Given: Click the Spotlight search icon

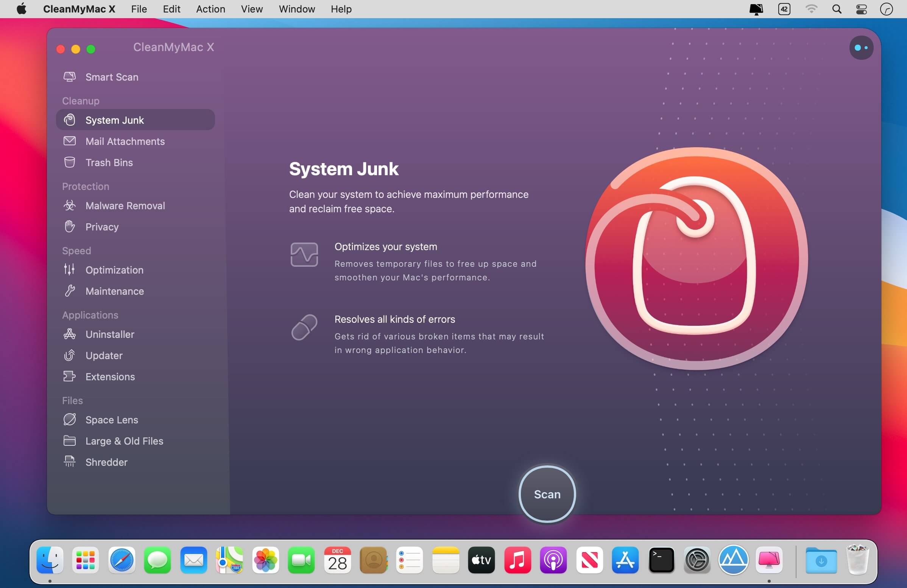Looking at the screenshot, I should [x=837, y=9].
